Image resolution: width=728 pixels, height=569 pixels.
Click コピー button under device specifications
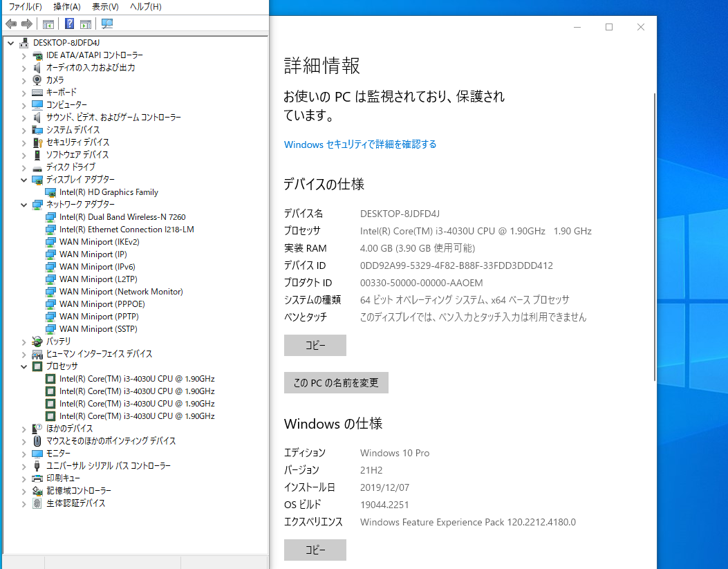315,345
